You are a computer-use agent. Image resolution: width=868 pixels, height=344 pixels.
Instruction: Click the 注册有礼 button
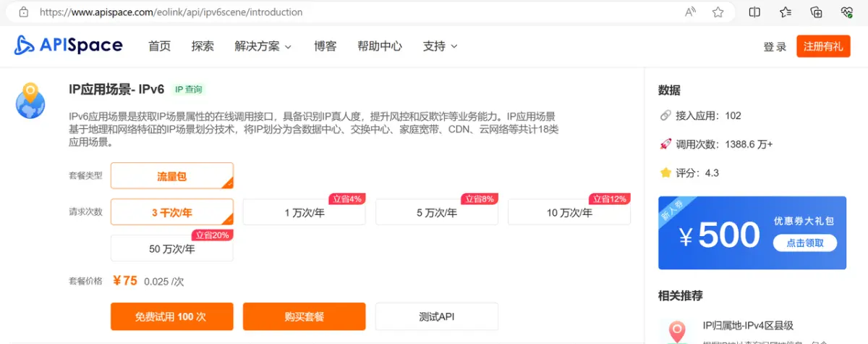[x=823, y=46]
